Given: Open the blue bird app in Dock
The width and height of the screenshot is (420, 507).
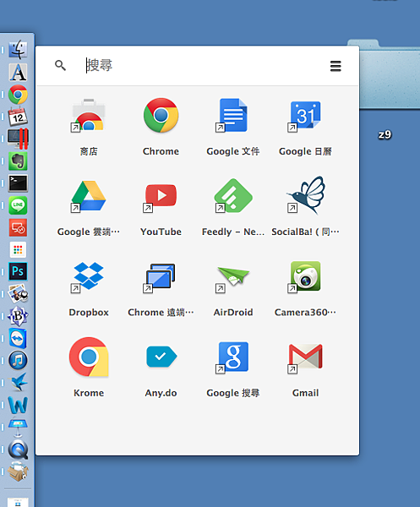Looking at the screenshot, I should [18, 383].
